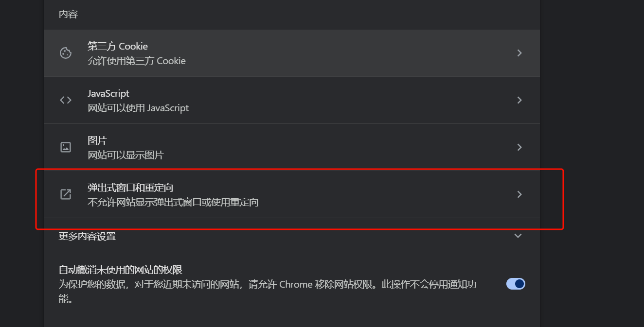Click the 网站可以使用 JavaScript subtitle
Image resolution: width=644 pixels, height=327 pixels.
point(138,108)
